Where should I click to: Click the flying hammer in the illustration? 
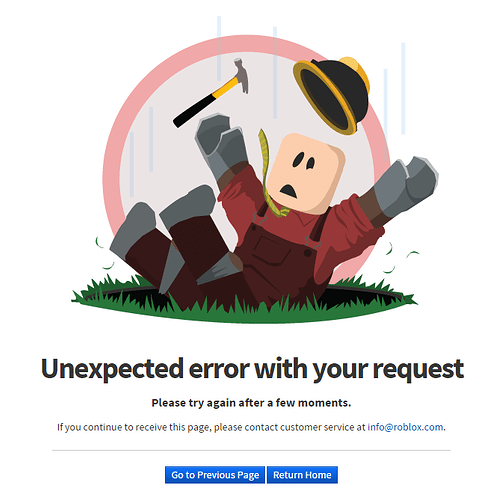coord(211,93)
